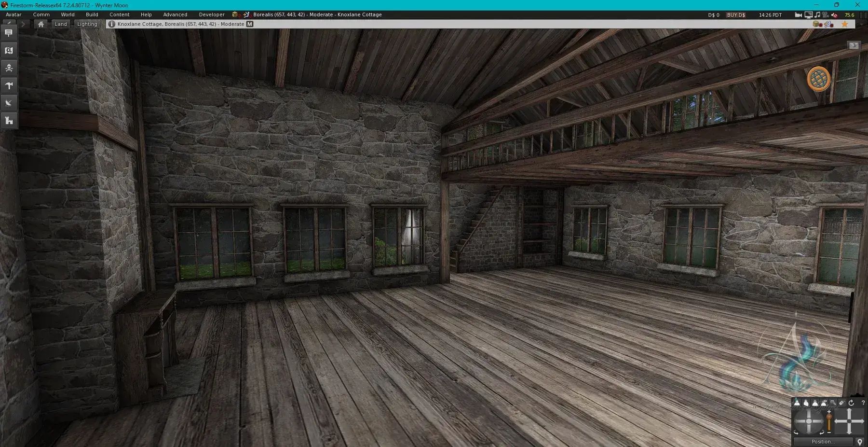This screenshot has width=868, height=447.
Task: Expand the Position... camera options
Action: click(823, 441)
